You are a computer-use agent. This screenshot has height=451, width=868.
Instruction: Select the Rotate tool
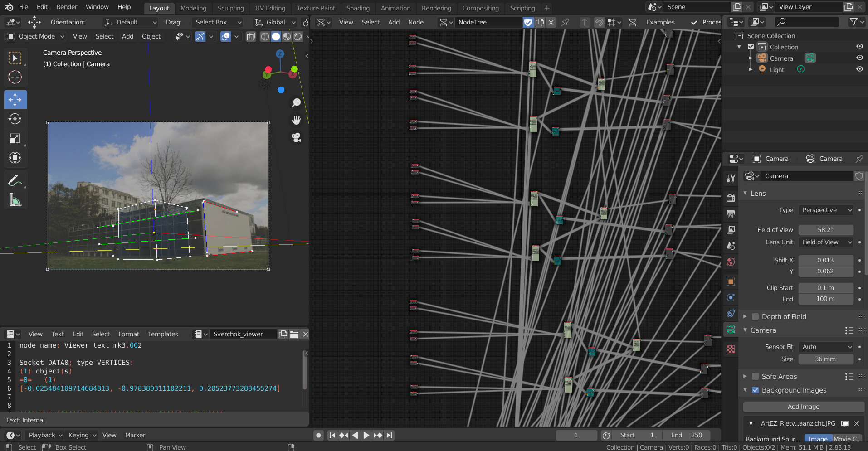click(15, 119)
